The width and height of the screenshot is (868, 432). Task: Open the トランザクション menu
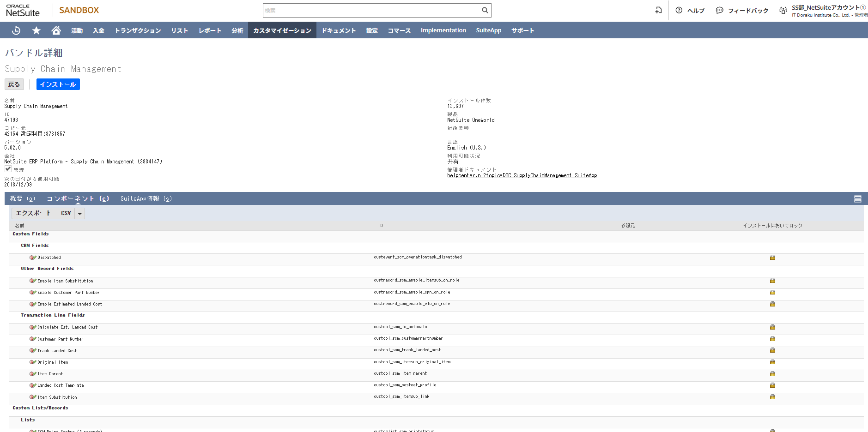pyautogui.click(x=138, y=30)
